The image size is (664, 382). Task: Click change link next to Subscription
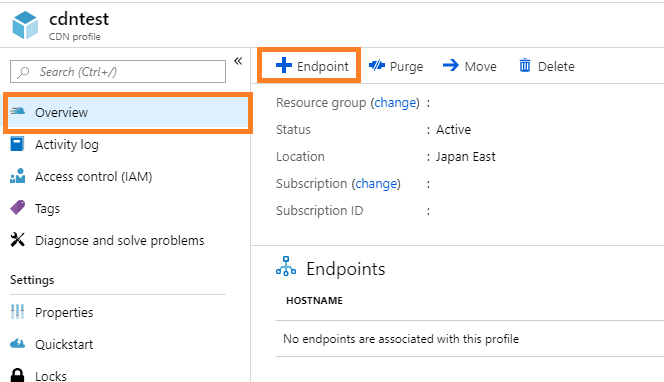click(x=376, y=183)
